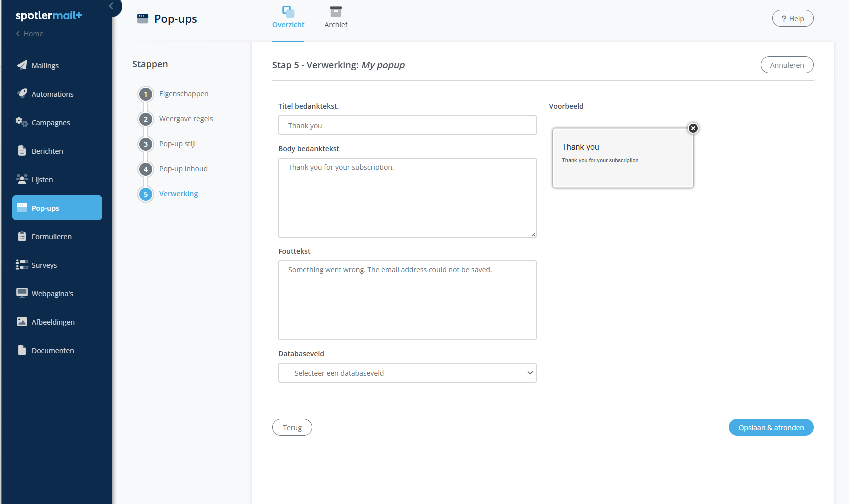Select the Overzicht tab
Image resolution: width=849 pixels, height=504 pixels.
[x=288, y=18]
